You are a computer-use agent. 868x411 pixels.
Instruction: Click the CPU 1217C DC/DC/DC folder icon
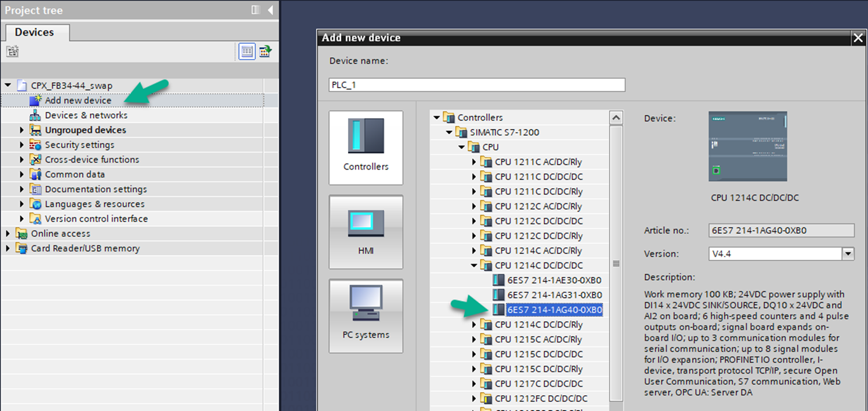point(486,384)
